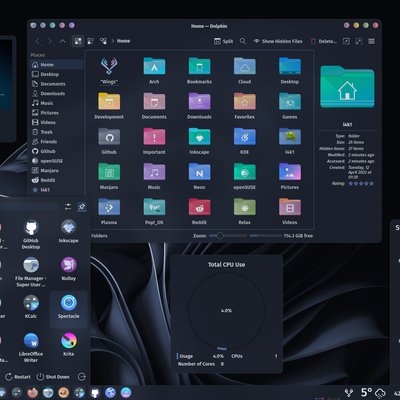The image size is (400, 400).
Task: Select the Favorites folder icon
Action: click(x=244, y=101)
